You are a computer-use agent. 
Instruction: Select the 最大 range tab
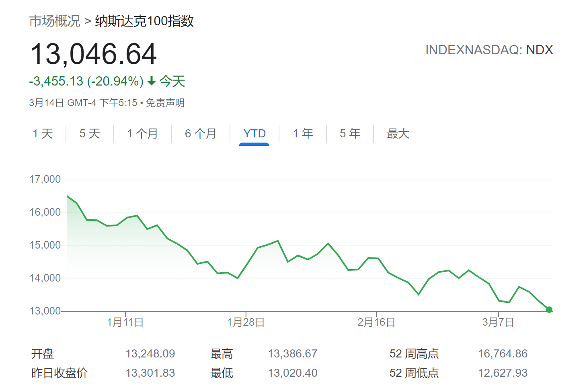398,133
